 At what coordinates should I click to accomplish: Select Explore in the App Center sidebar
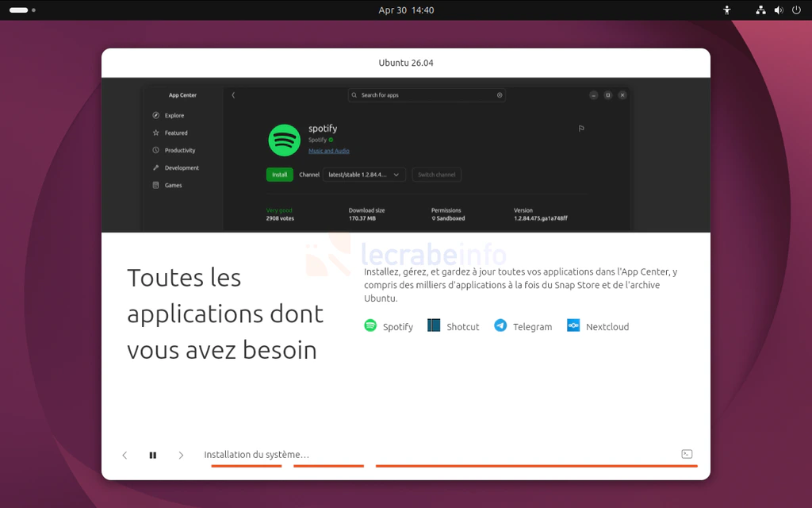pyautogui.click(x=174, y=116)
